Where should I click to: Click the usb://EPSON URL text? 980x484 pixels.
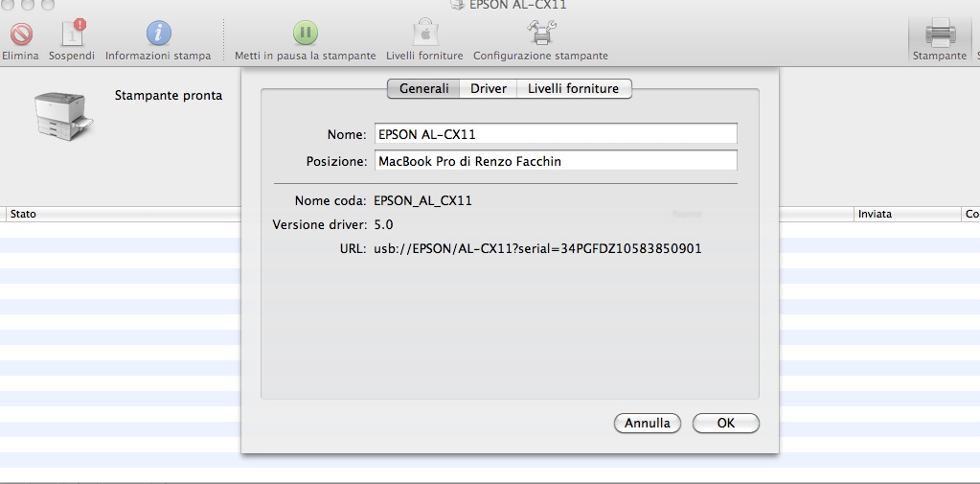tap(537, 249)
